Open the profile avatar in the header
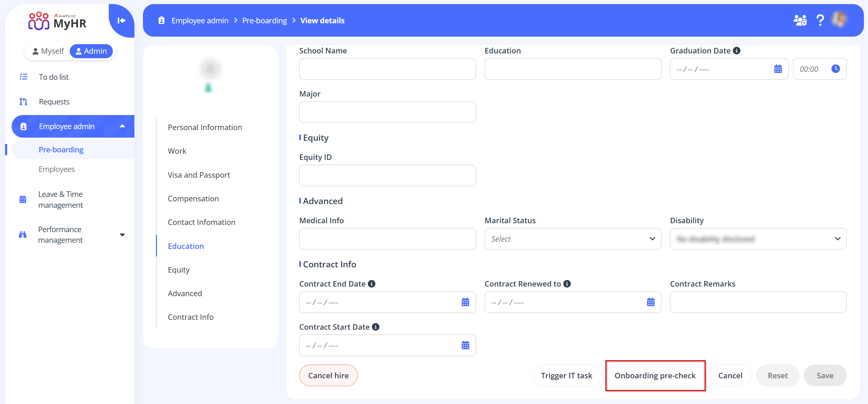Image resolution: width=868 pixels, height=404 pixels. click(840, 20)
